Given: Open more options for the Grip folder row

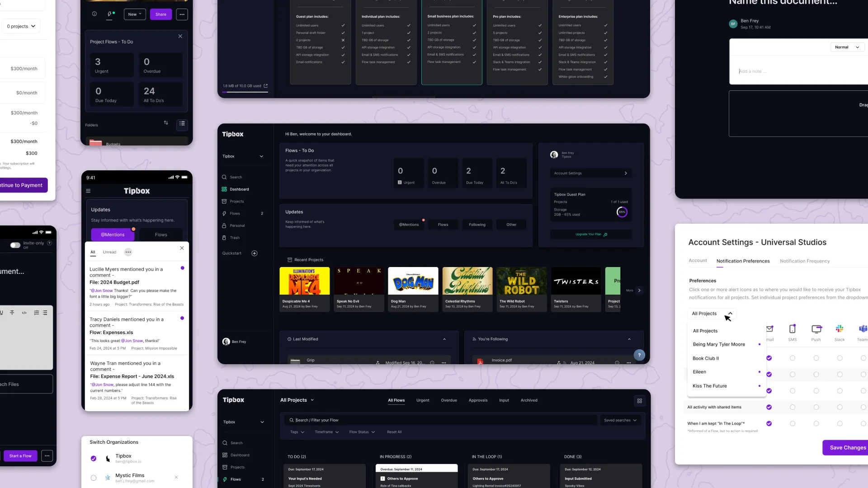Looking at the screenshot, I should point(444,363).
